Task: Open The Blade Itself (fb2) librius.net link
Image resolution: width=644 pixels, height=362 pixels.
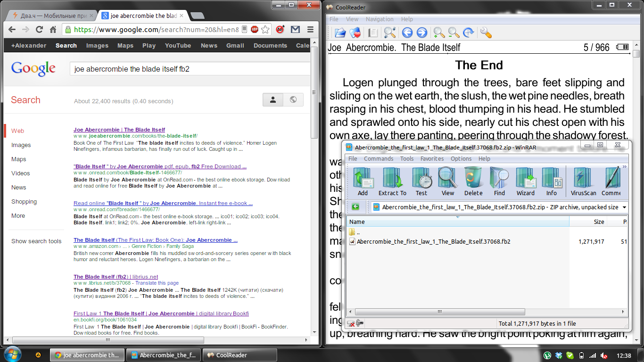Action: click(116, 277)
